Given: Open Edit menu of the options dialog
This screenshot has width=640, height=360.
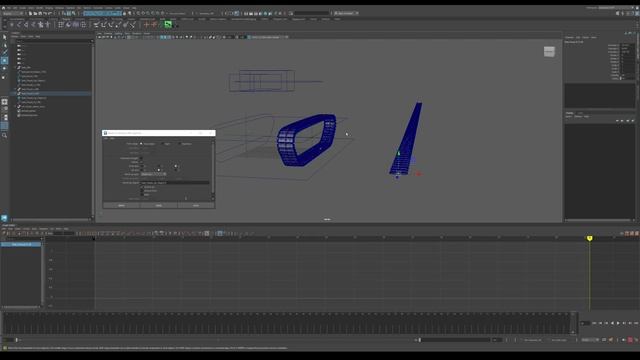Looking at the screenshot, I should pyautogui.click(x=105, y=138).
